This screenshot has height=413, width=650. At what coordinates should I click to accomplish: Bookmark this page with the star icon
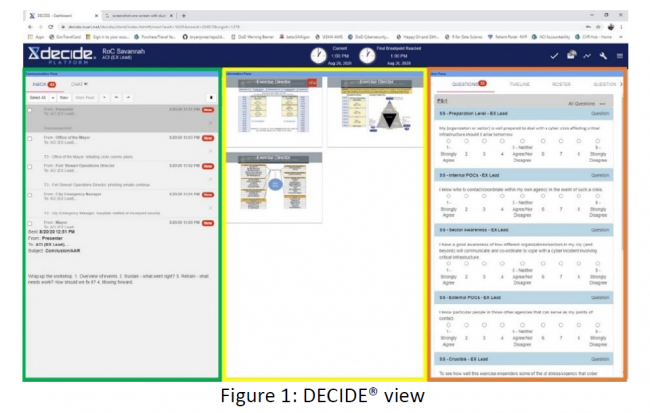(598, 27)
